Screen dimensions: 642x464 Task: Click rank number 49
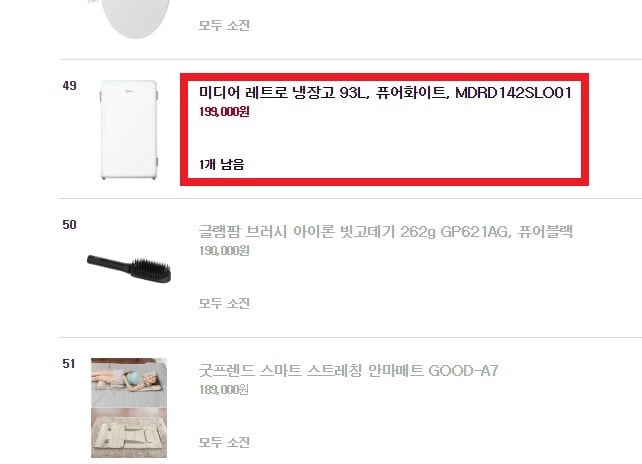70,86
